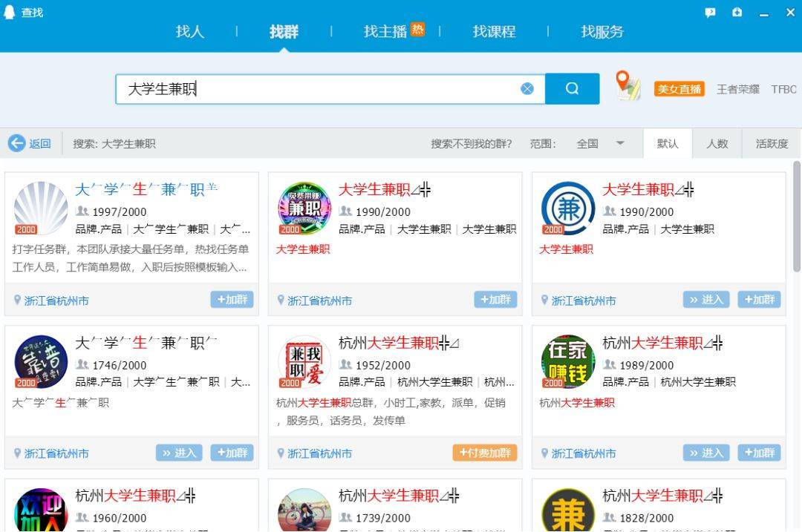This screenshot has width=802, height=532.
Task: Clear the search text with the X icon
Action: pos(526,89)
